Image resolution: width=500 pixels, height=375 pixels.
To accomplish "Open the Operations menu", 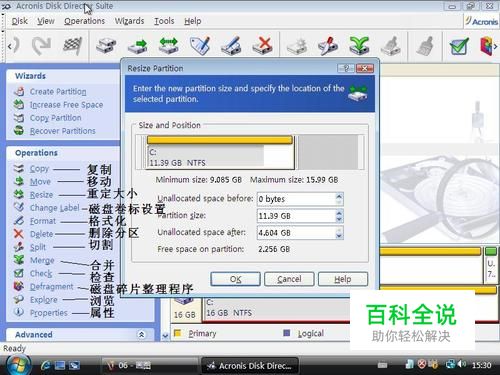I will click(84, 21).
